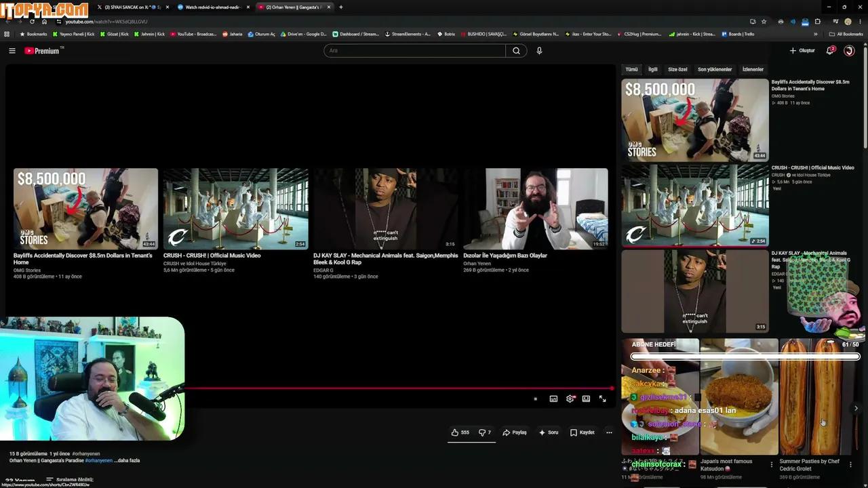Image resolution: width=868 pixels, height=488 pixels.
Task: Select the 'Tümü' filter chip
Action: tap(631, 69)
